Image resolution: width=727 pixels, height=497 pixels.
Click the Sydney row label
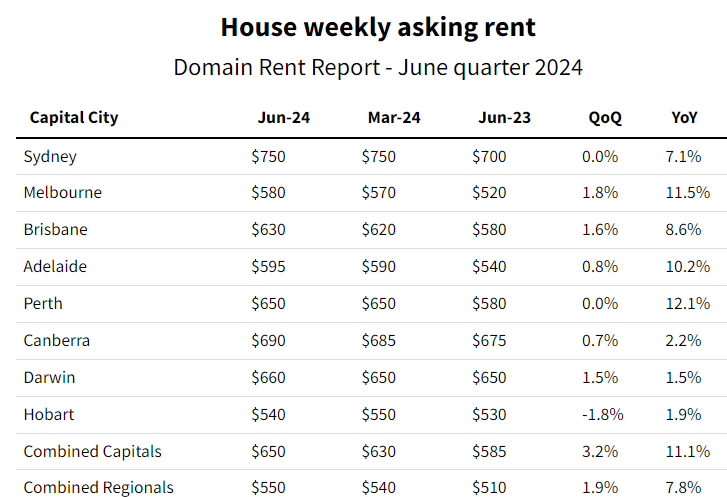tap(50, 156)
